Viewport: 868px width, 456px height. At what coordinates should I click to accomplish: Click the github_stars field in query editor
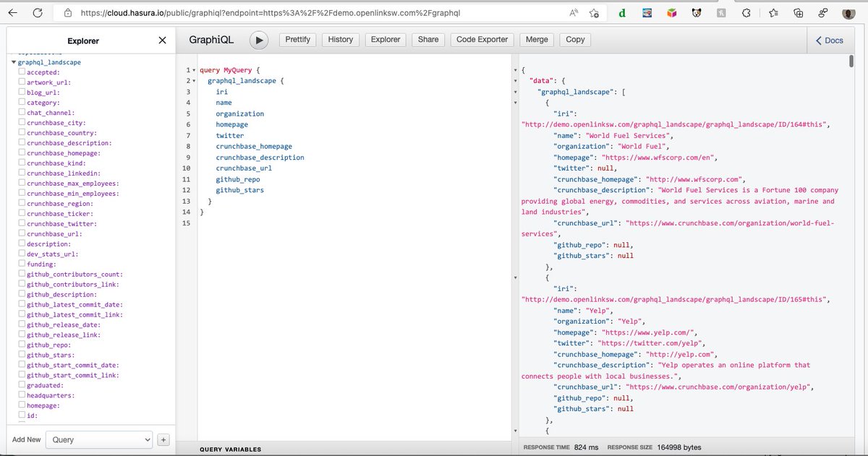239,190
